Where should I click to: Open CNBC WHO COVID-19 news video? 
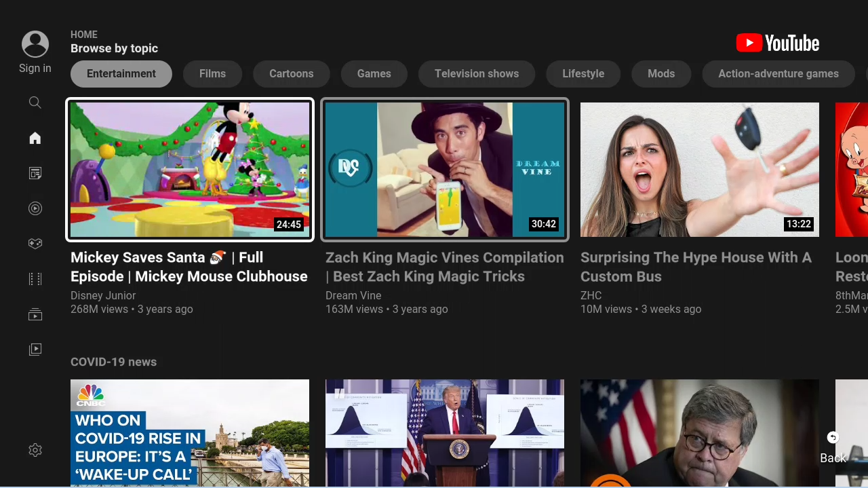click(x=190, y=432)
